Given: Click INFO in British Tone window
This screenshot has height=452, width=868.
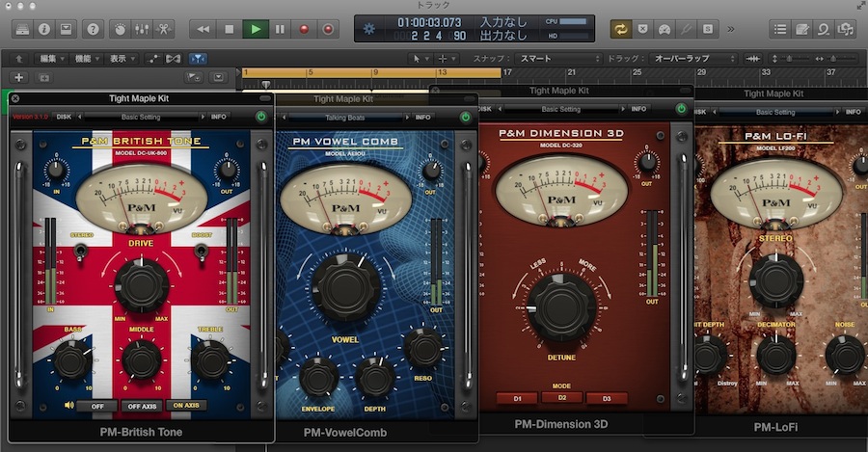Looking at the screenshot, I should [x=219, y=117].
